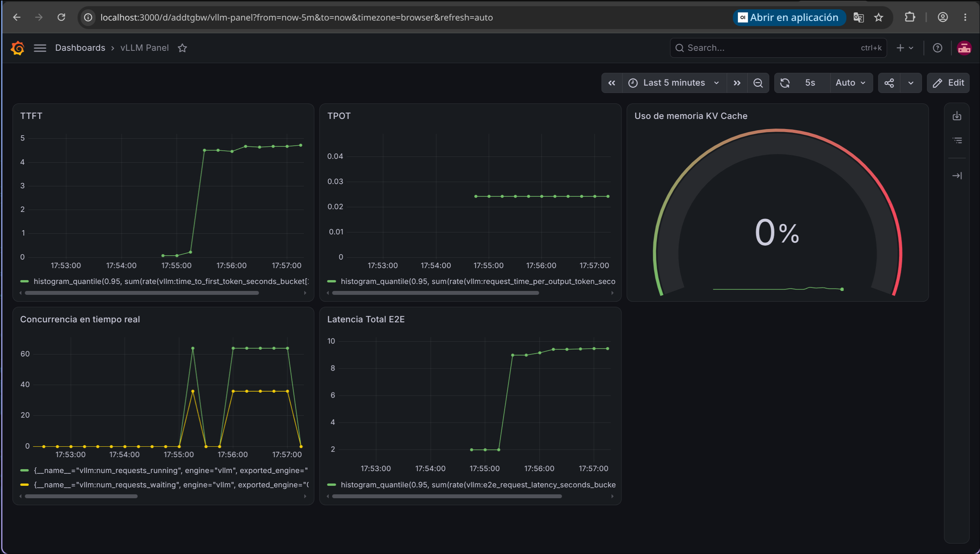Click the last data point in TTFT graph

point(301,145)
